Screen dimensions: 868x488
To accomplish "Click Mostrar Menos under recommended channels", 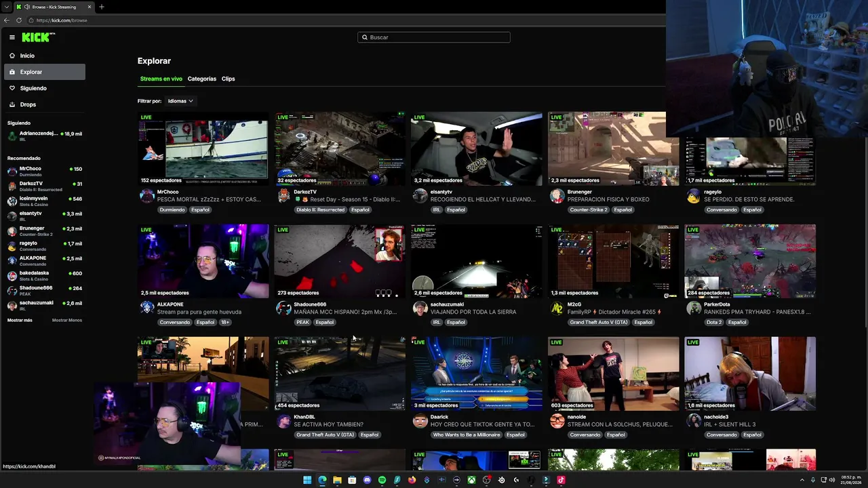I will 67,320.
